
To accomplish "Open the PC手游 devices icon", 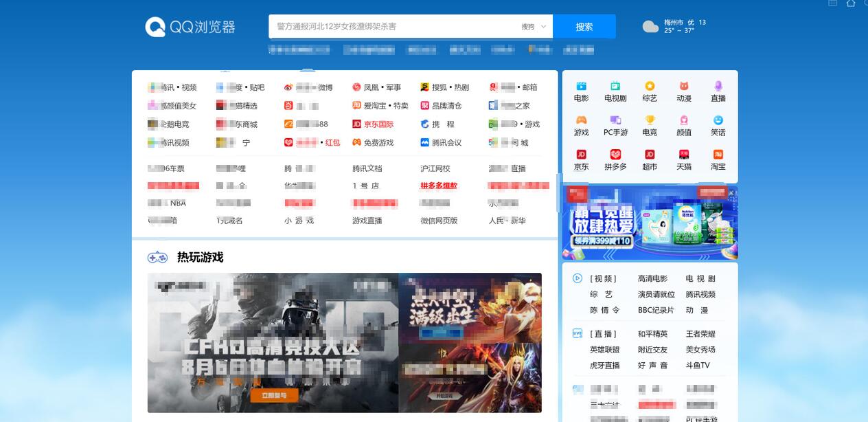I will [615, 120].
